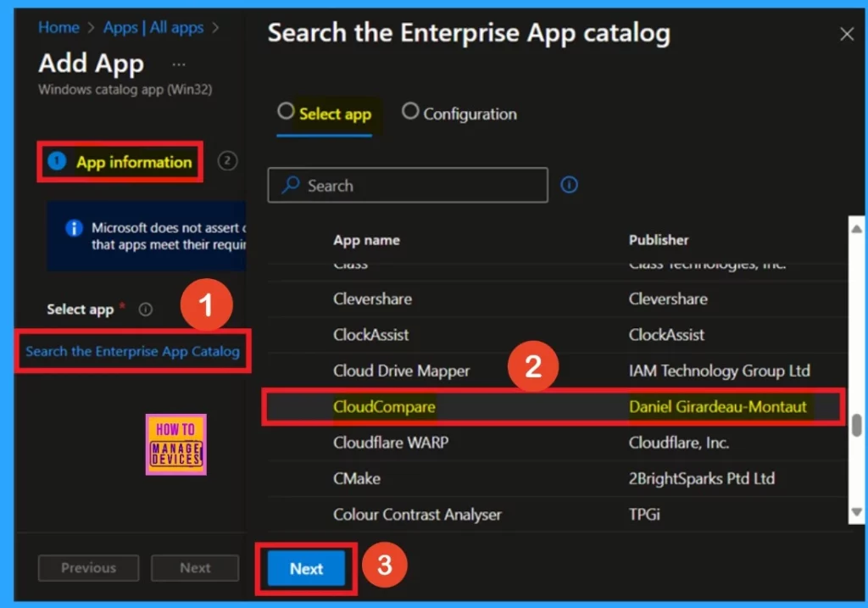868x608 pixels.
Task: Click the blue info icon in Microsoft notice
Action: point(74,227)
